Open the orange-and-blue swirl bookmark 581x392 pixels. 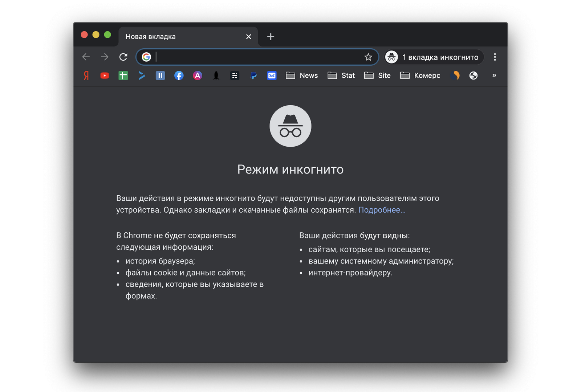[x=455, y=75]
